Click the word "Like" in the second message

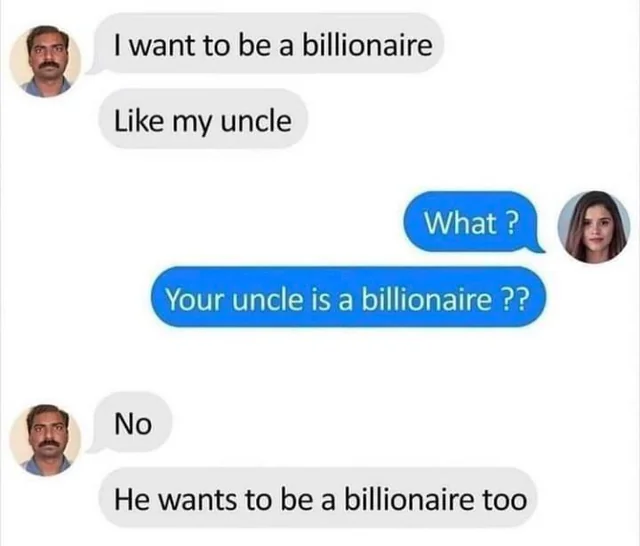[138, 121]
